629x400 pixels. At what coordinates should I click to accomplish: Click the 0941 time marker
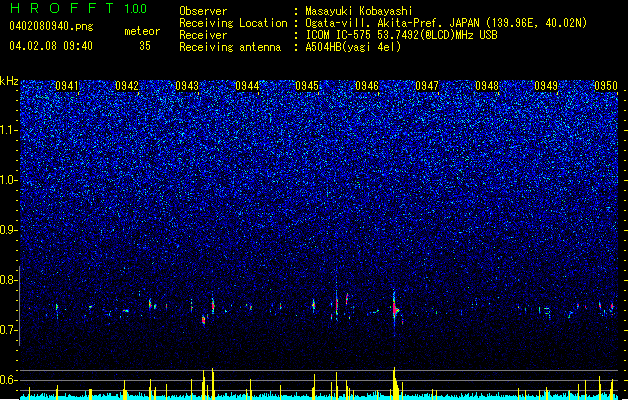coord(67,86)
